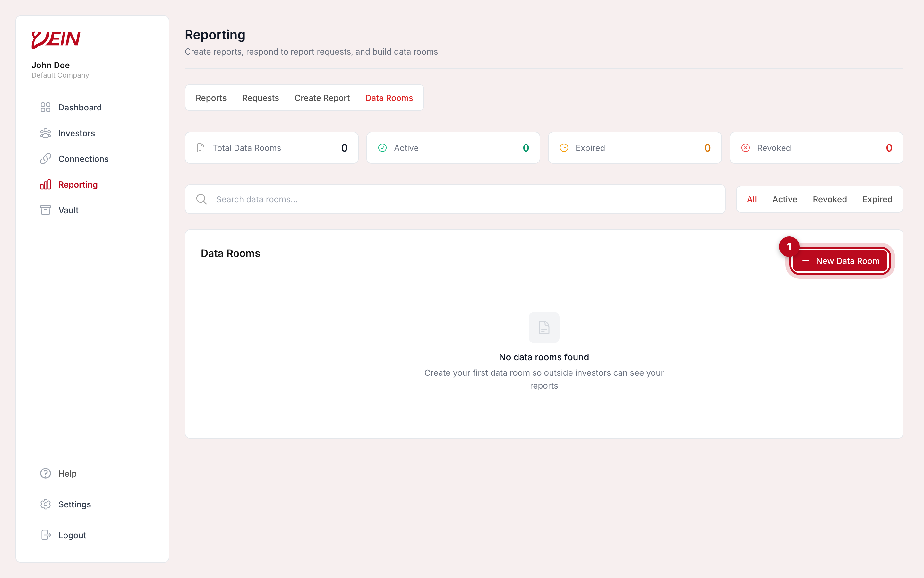Click the Total Data Rooms document icon

click(x=201, y=148)
